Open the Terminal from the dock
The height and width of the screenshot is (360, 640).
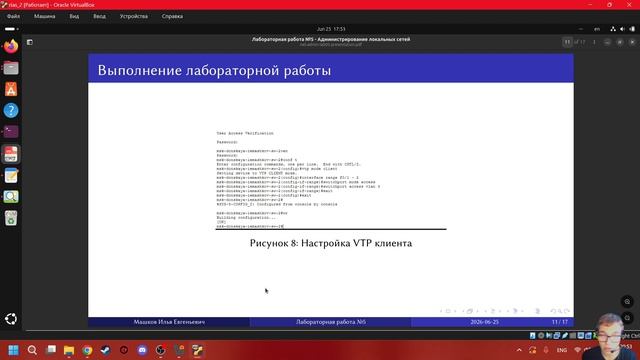pyautogui.click(x=11, y=131)
